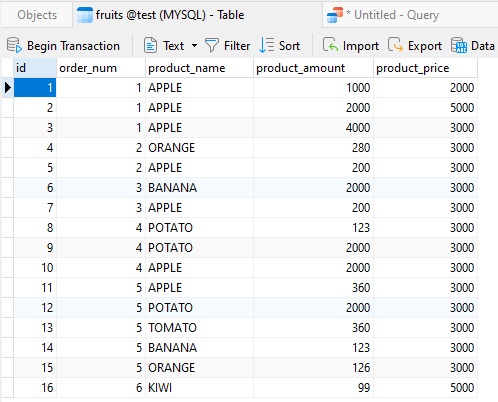Open the Data generation icon
The image size is (498, 402).
tap(459, 45)
